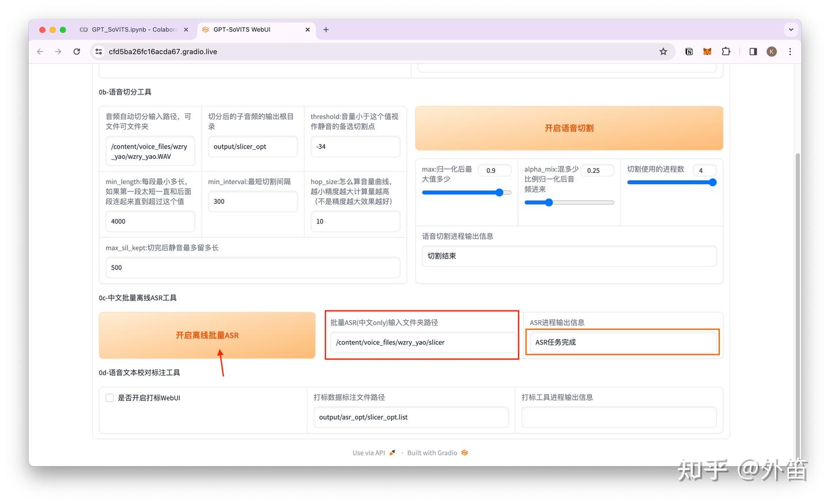Click the navigate back arrow
830x504 pixels.
pyautogui.click(x=40, y=51)
